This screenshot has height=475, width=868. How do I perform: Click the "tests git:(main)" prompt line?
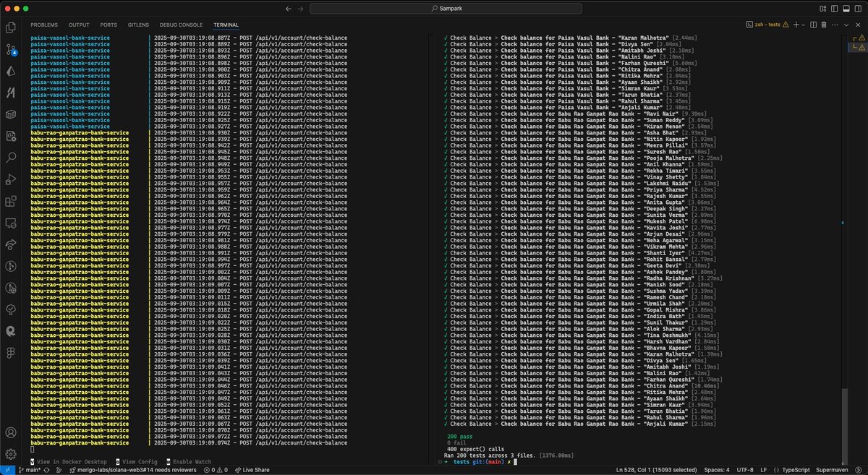click(x=480, y=462)
